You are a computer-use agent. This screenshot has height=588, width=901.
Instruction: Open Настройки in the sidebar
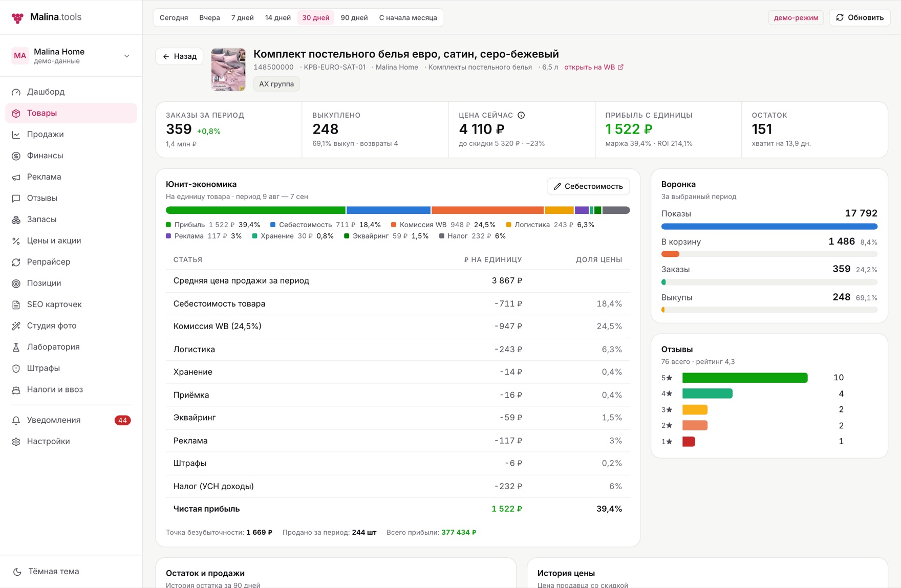pyautogui.click(x=71, y=442)
